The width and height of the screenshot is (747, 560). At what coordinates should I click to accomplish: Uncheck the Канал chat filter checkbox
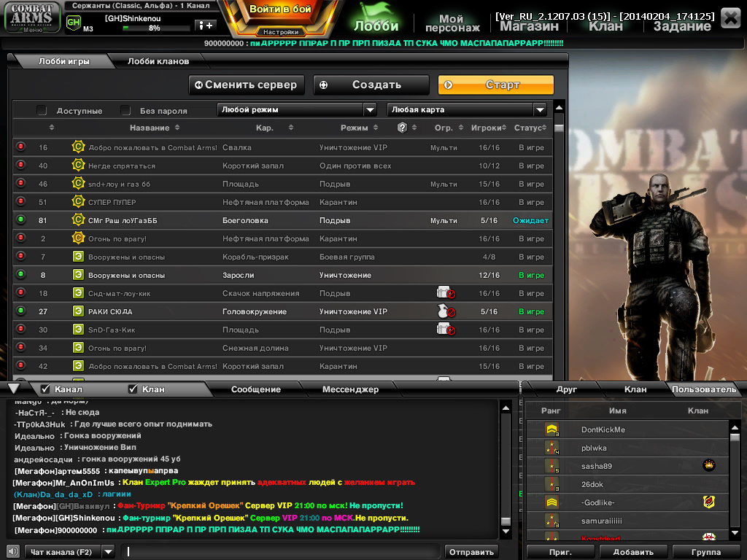[46, 389]
